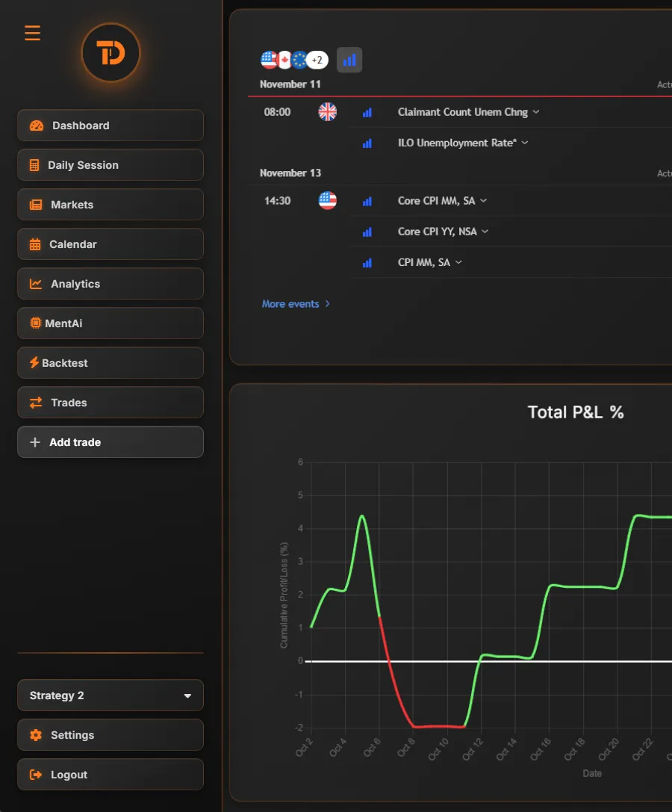Click the Backtest lightning bolt icon

34,362
